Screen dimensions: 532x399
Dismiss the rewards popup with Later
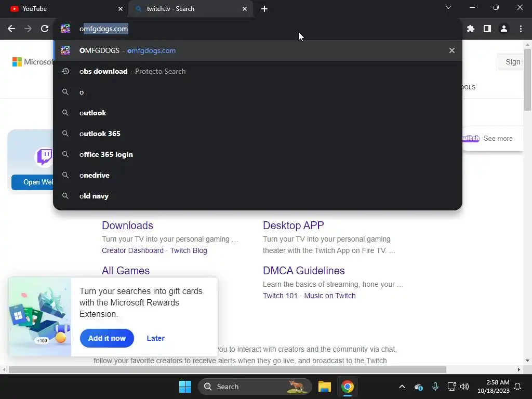155,338
